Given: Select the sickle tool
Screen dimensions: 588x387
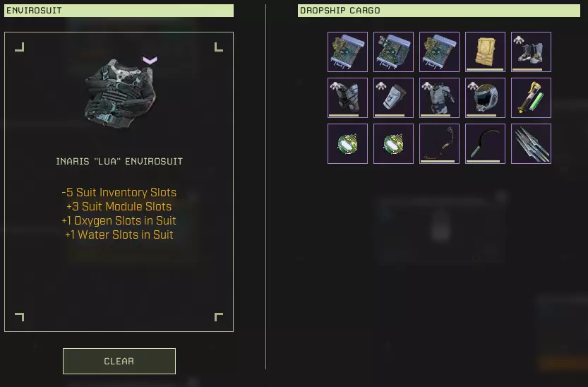Looking at the screenshot, I should pos(485,143).
